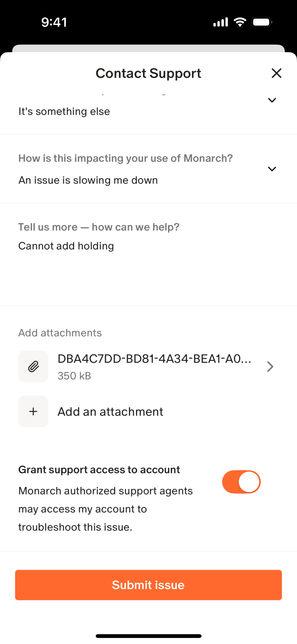Tap the 350 kB file size text

[74, 376]
